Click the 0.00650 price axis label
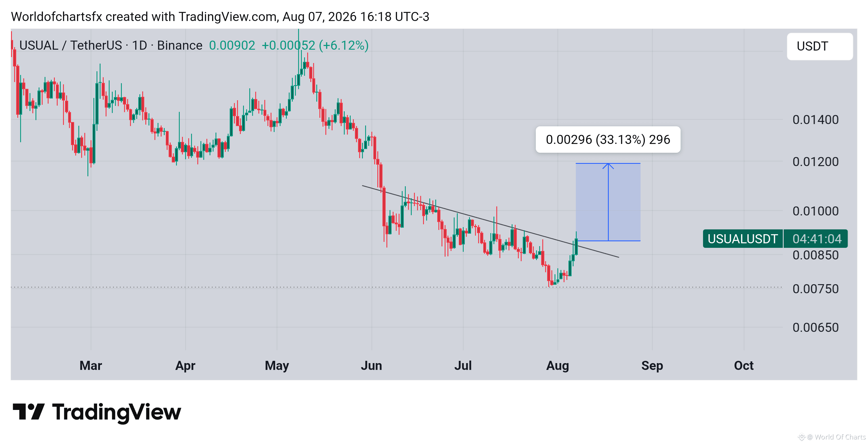 (815, 327)
